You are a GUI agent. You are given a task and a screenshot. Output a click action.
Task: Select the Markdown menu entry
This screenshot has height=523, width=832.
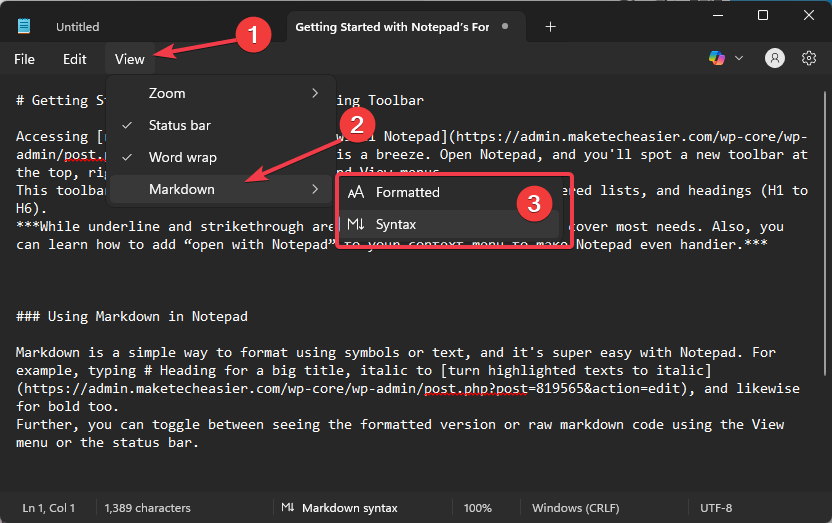(221, 189)
